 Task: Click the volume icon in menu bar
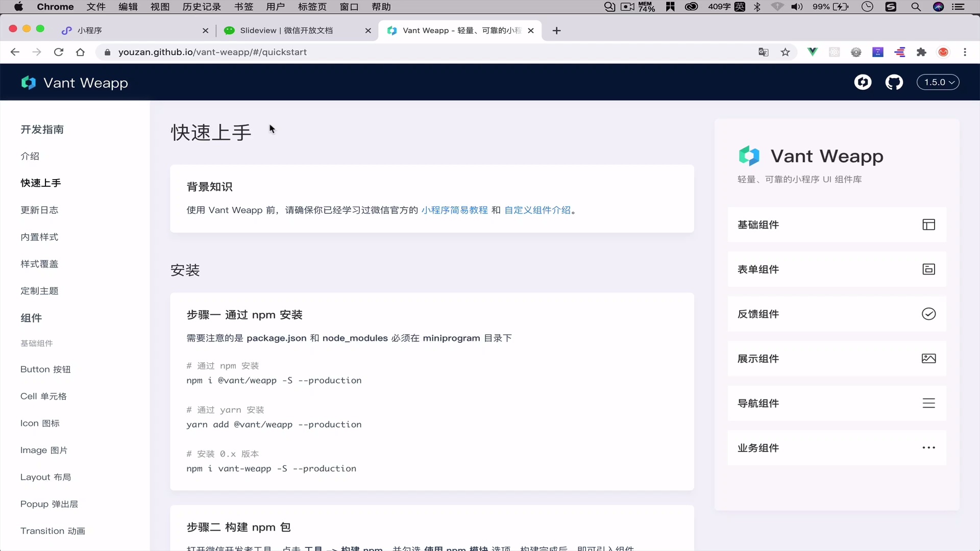click(x=796, y=7)
